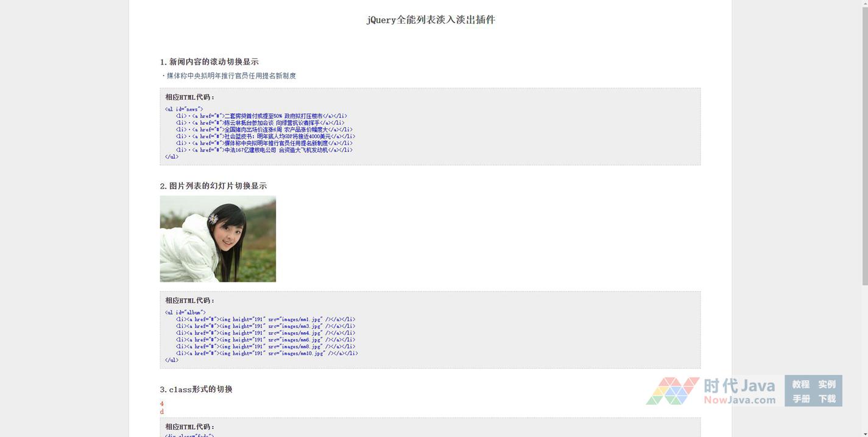Image resolution: width=868 pixels, height=437 pixels.
Task: Open the 实例 link in watermark
Action: pos(827,384)
